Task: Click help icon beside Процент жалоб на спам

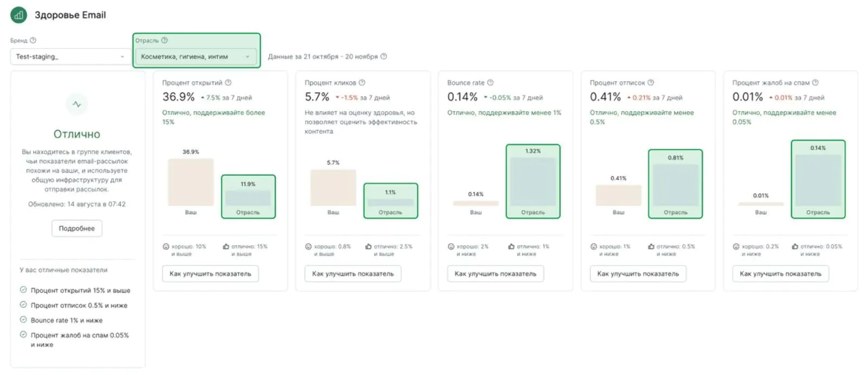Action: (815, 82)
